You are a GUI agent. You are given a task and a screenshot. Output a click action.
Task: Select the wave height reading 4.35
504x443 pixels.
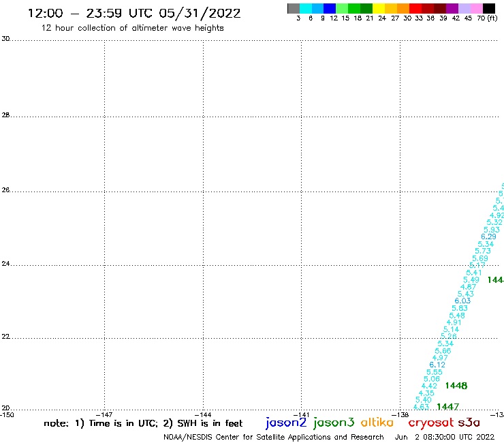(x=426, y=393)
